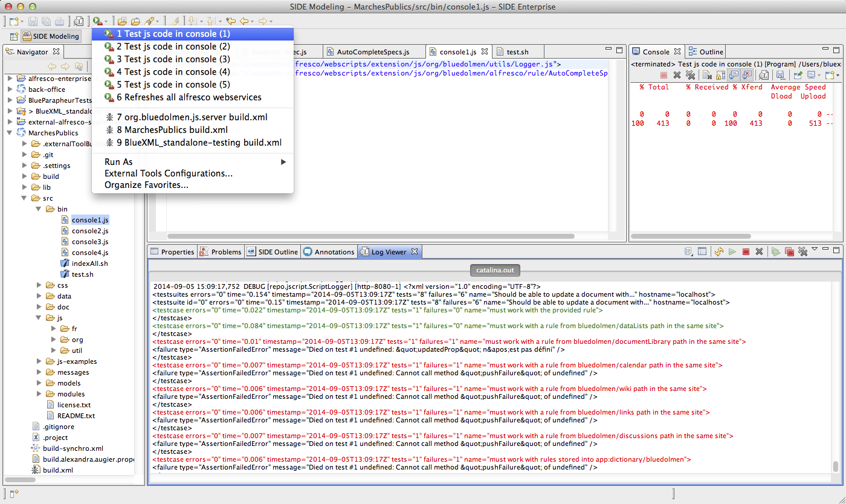
Task: Select README.txt in Navigator
Action: click(x=76, y=416)
